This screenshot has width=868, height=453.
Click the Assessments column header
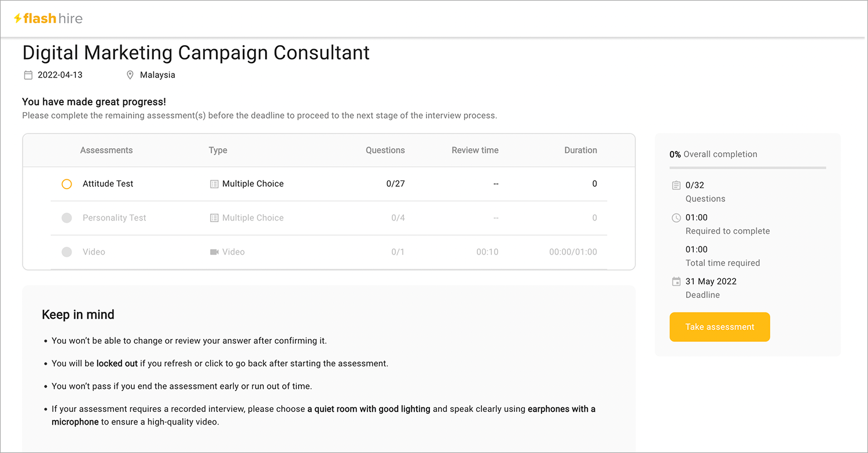[x=106, y=150]
